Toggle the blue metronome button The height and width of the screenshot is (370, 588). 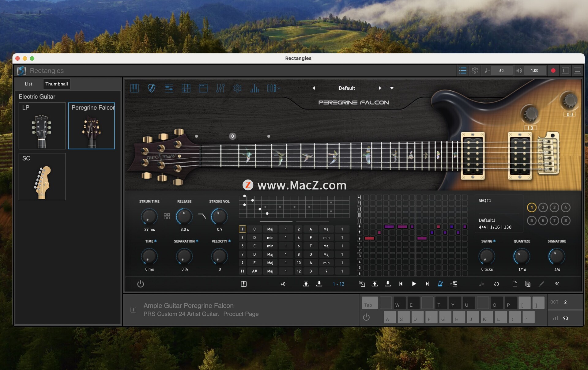pyautogui.click(x=440, y=284)
